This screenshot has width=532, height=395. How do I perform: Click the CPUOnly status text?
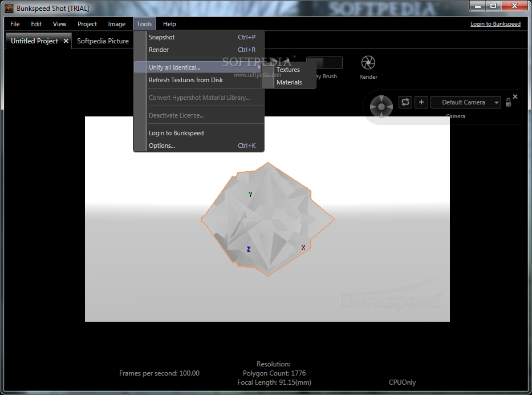point(402,382)
